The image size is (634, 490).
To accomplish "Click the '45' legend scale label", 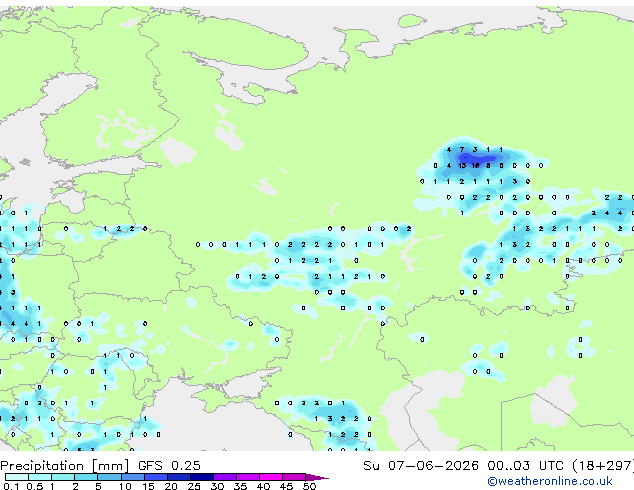I will click(286, 486).
